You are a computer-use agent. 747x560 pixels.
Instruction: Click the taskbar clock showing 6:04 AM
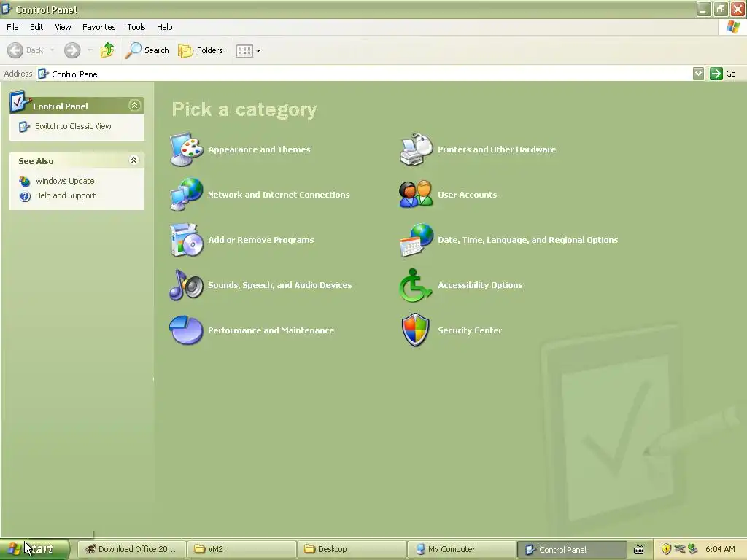(720, 549)
